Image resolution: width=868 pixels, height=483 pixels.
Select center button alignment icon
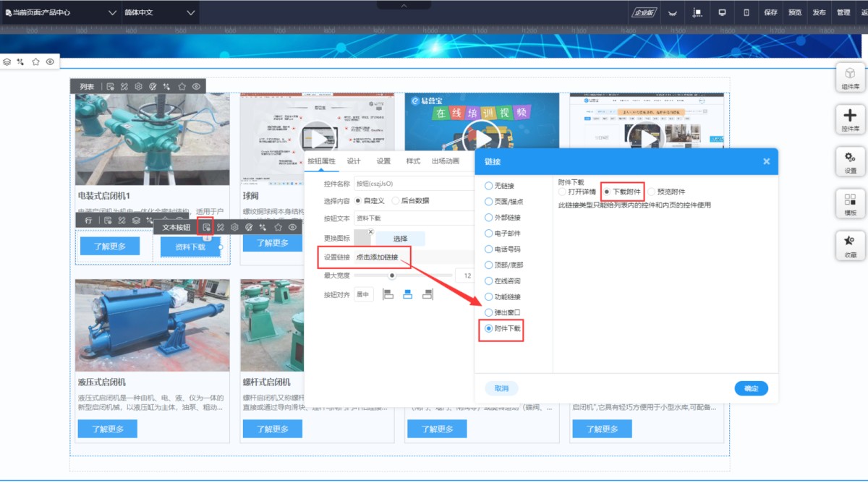coord(407,294)
